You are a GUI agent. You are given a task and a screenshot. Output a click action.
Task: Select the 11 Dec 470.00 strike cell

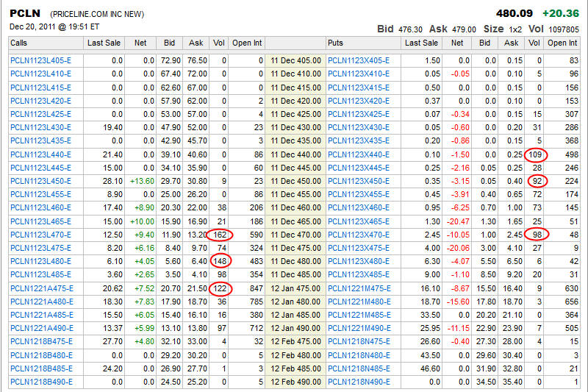coord(295,235)
